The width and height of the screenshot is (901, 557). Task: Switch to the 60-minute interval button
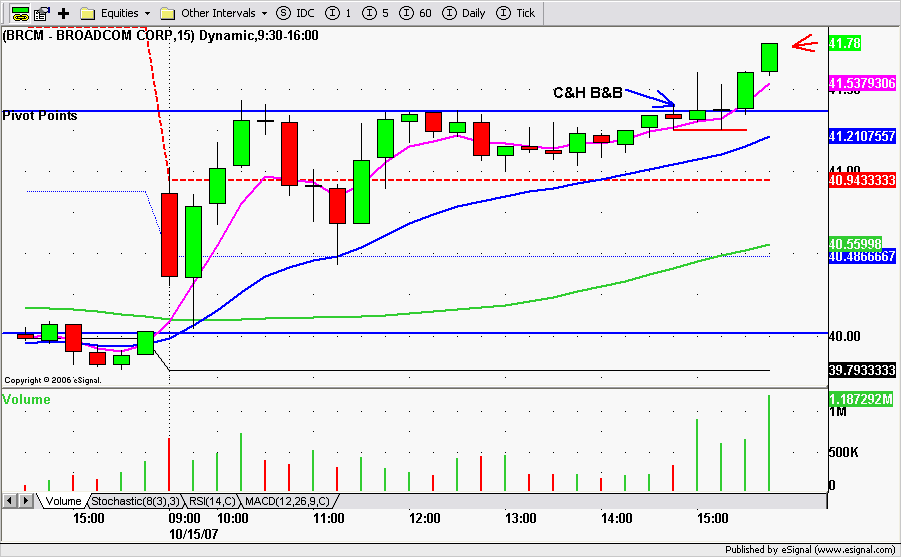[x=415, y=13]
